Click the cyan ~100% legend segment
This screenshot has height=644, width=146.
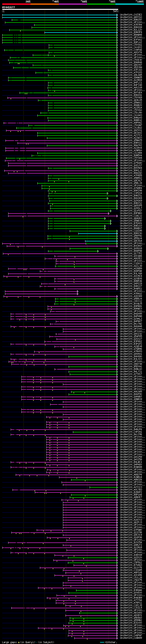tap(130, 4)
